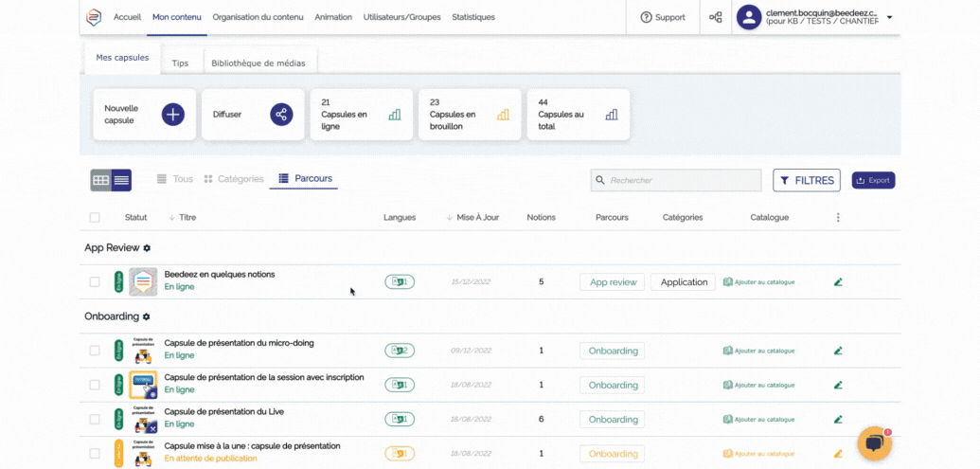Click the gear icon next to App Review
The image size is (980, 469).
[147, 248]
